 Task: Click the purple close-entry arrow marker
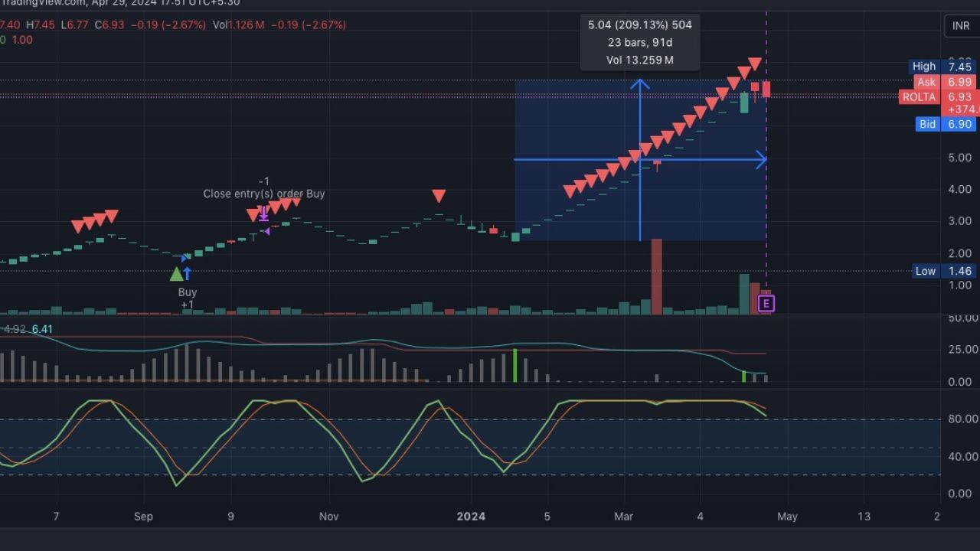coord(264,214)
